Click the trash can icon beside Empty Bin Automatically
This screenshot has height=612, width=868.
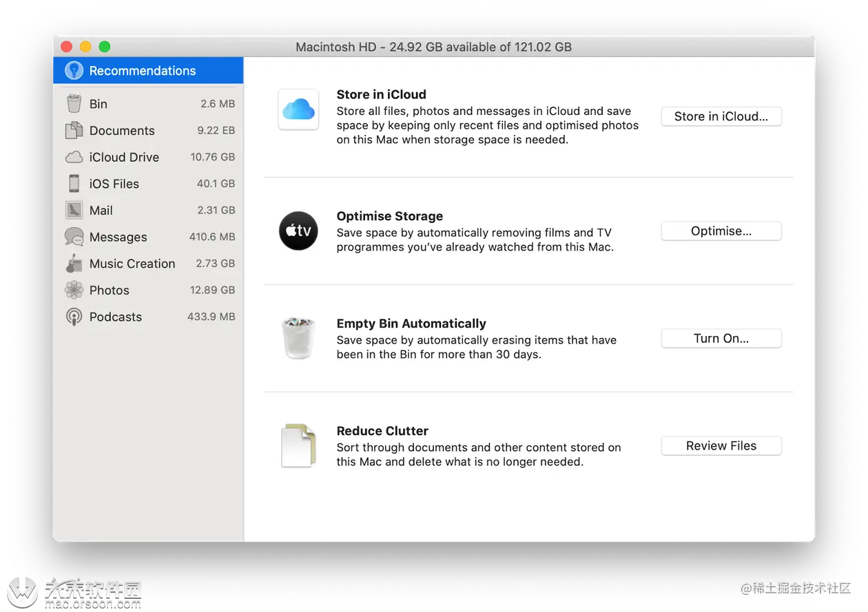(298, 338)
